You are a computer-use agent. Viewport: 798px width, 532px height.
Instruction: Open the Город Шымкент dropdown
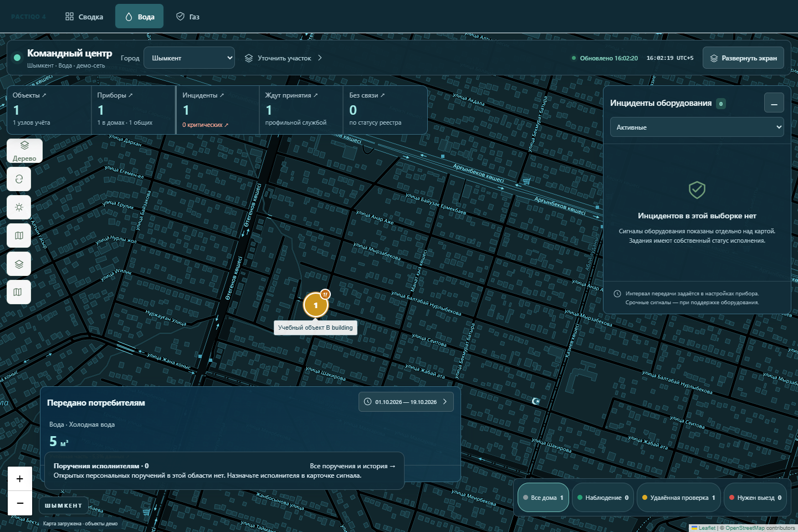click(x=189, y=58)
